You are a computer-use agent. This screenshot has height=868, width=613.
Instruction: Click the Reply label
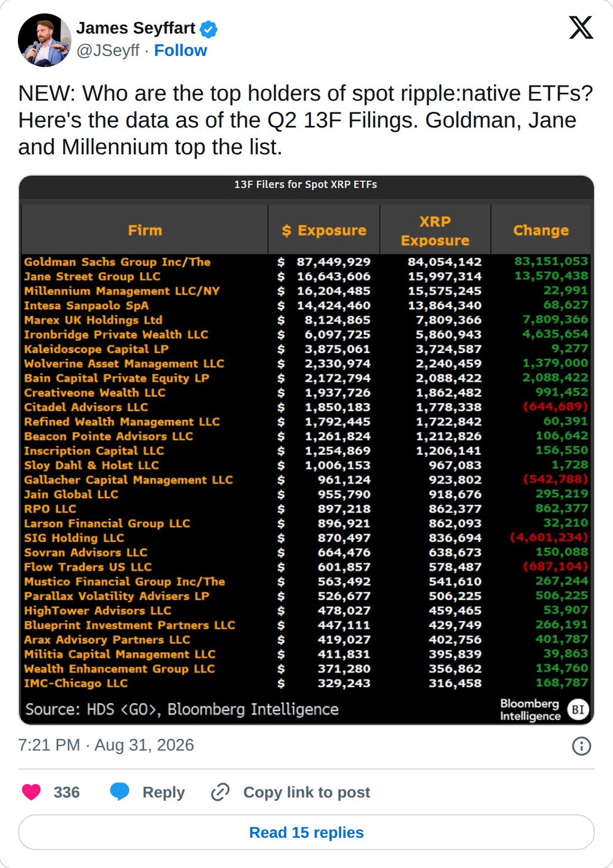(x=163, y=792)
